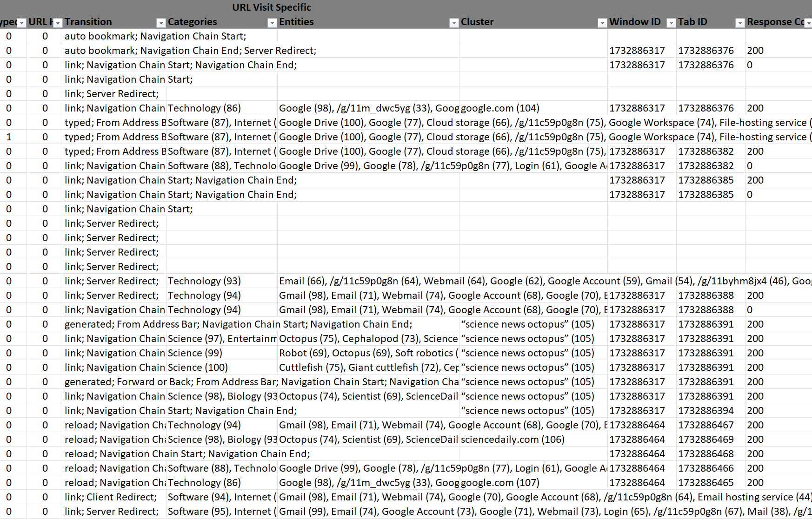Select the 'Science (100)' category cell
This screenshot has height=519, width=812.
[x=222, y=368]
